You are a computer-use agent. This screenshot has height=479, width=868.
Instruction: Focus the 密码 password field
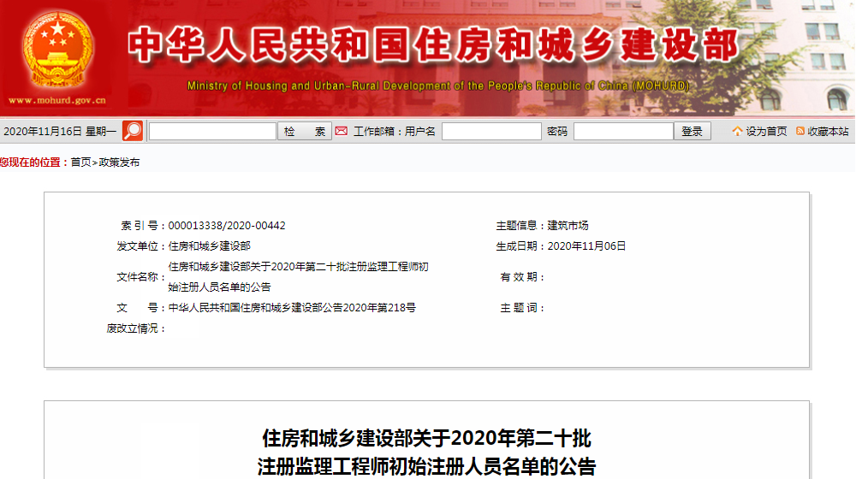click(x=623, y=132)
